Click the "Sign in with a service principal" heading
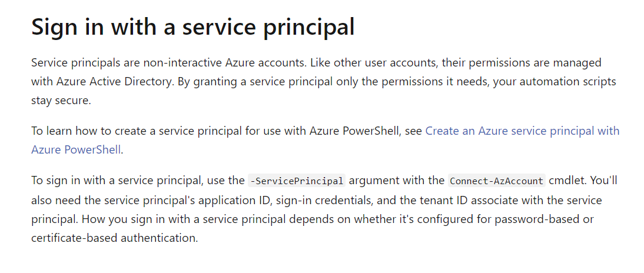Image resolution: width=644 pixels, height=273 pixels. coord(192,26)
